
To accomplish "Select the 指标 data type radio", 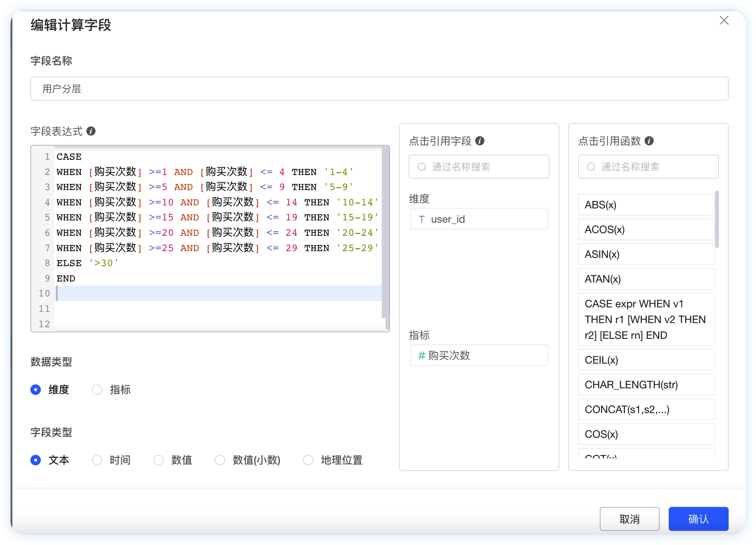I will click(97, 390).
